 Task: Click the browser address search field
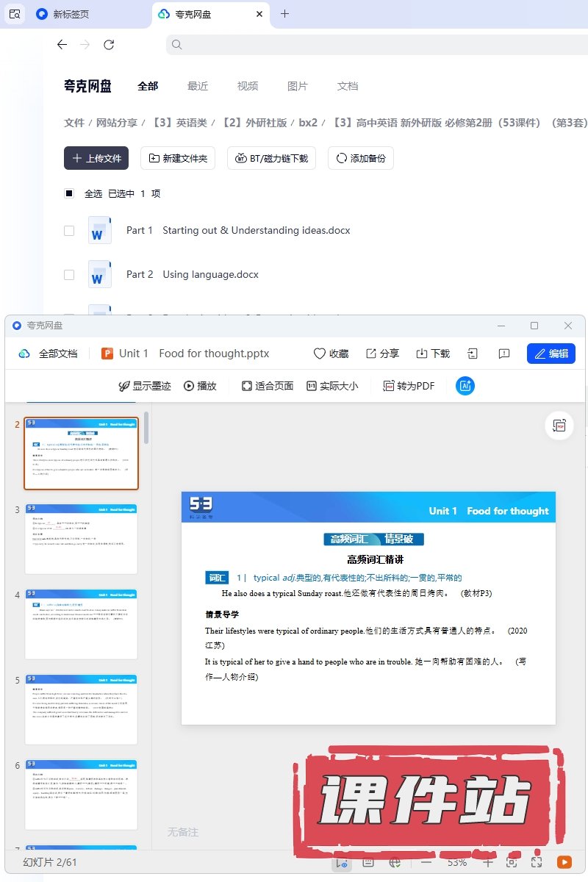point(367,45)
